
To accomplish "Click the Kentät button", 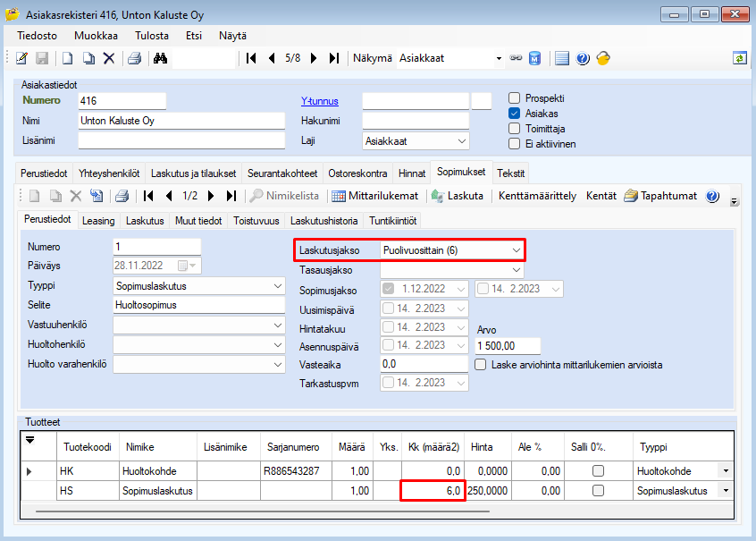I will 601,196.
